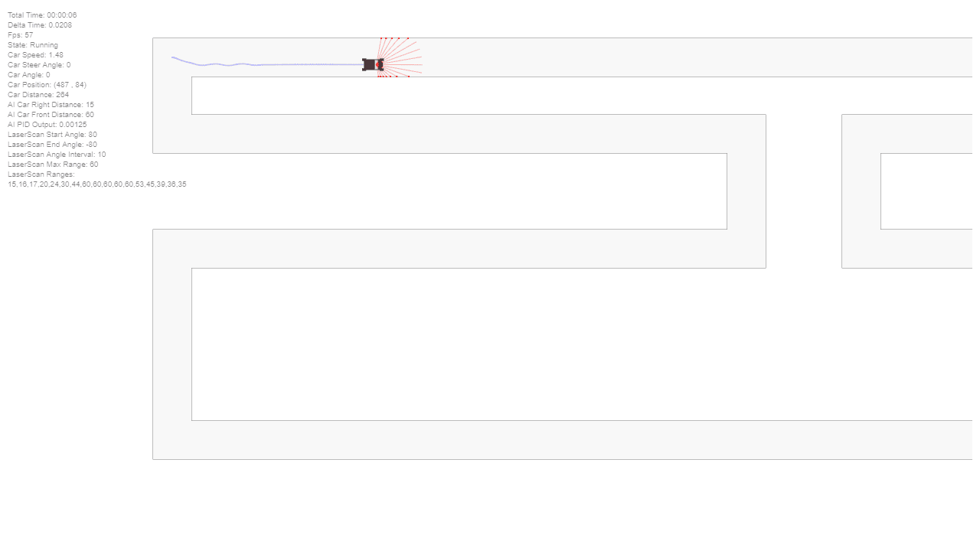Click the red laser rays ahead of car
The width and height of the screenshot is (980, 551).
400,57
